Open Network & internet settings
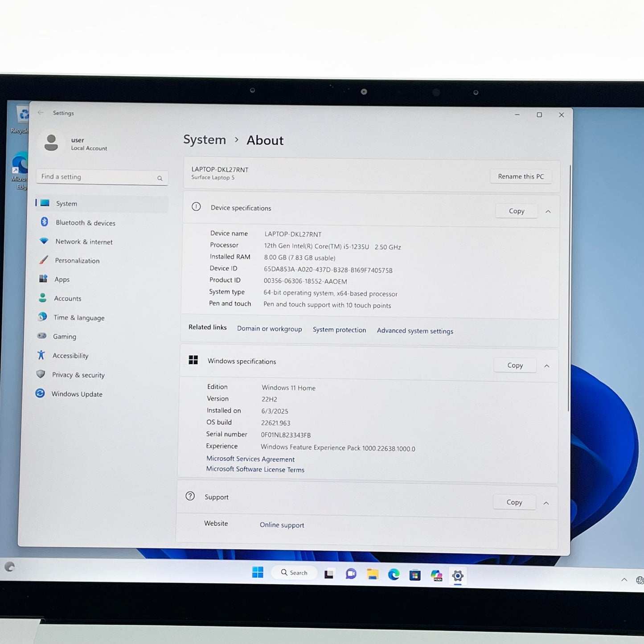The height and width of the screenshot is (644, 644). [x=84, y=242]
